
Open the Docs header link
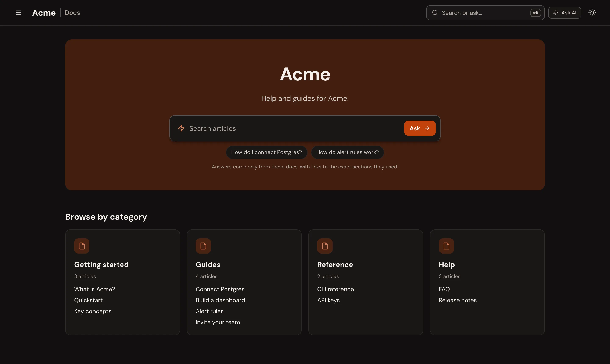pyautogui.click(x=72, y=13)
